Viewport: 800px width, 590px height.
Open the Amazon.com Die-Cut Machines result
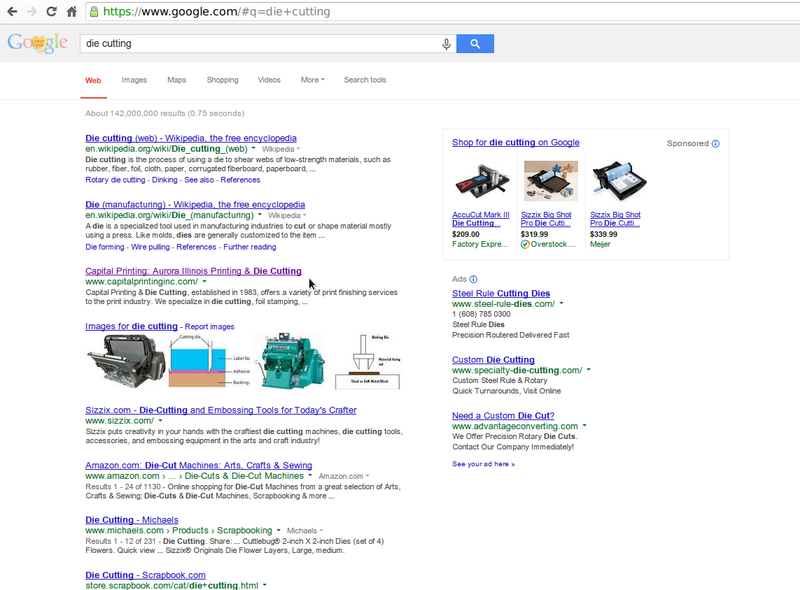click(198, 465)
